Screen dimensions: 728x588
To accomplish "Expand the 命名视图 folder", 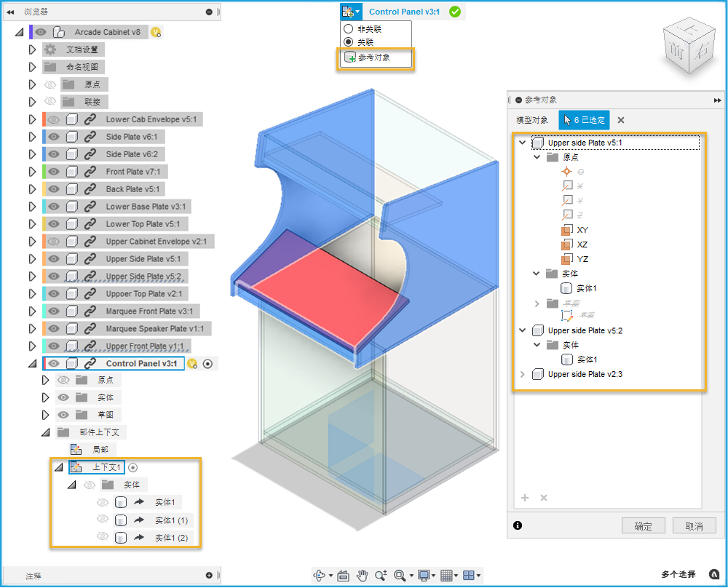I will pyautogui.click(x=32, y=67).
